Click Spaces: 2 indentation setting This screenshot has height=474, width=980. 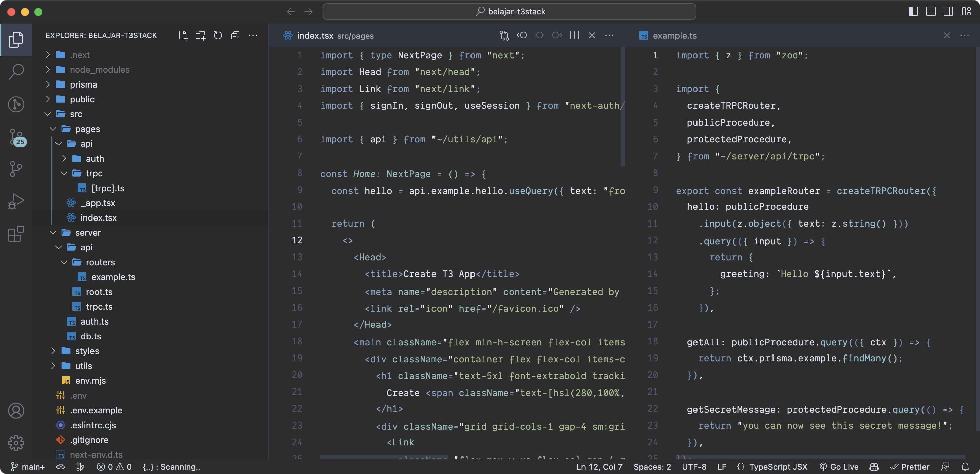[652, 466]
